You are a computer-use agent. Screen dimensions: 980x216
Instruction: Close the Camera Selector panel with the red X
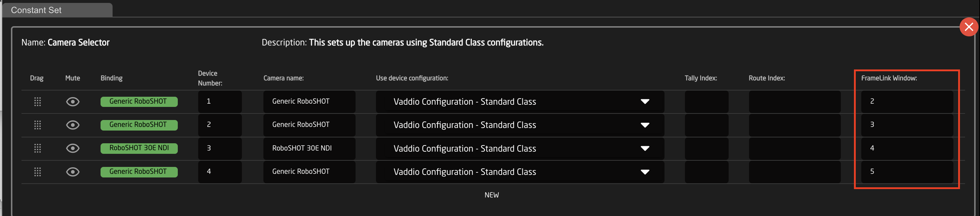tap(969, 27)
